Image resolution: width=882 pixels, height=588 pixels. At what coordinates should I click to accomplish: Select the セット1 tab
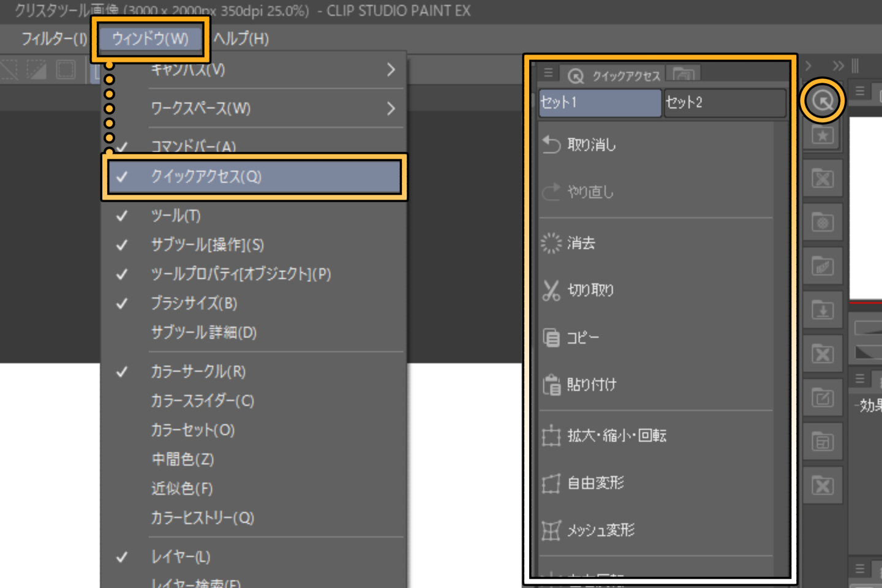(x=600, y=102)
